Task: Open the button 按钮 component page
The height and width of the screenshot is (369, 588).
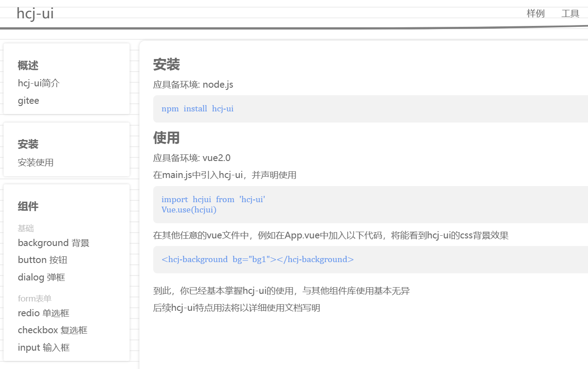Action: (42, 260)
